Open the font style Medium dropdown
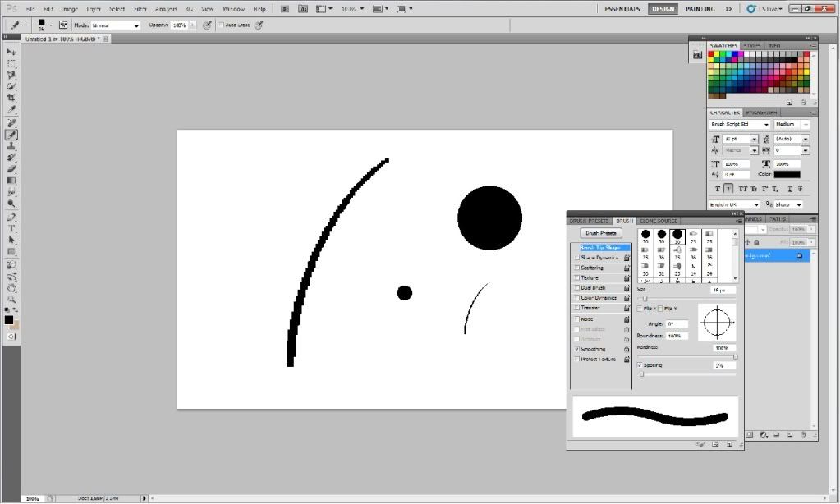This screenshot has height=504, width=840. (x=792, y=124)
